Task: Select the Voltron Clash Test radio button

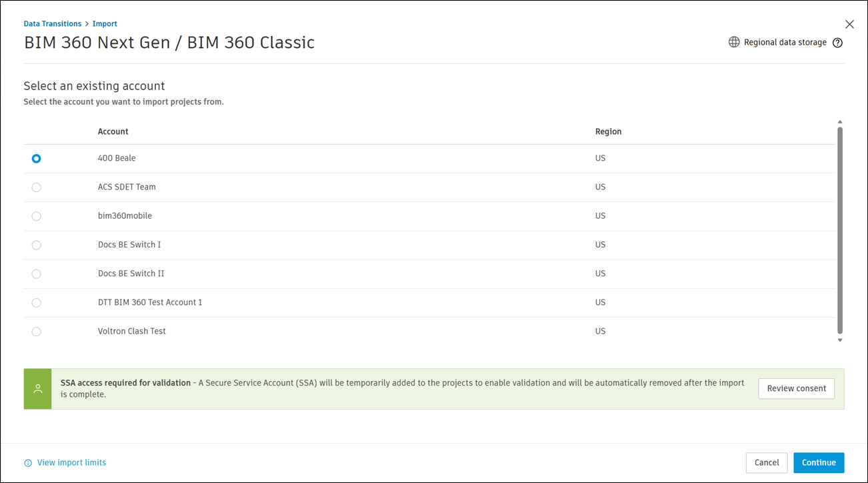Action: pos(36,332)
